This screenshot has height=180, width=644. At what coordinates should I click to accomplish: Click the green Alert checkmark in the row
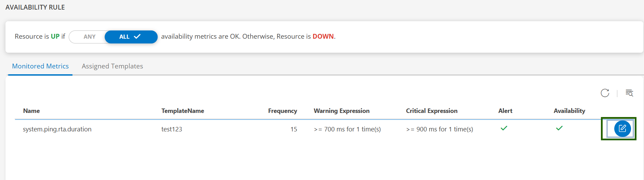click(x=504, y=128)
